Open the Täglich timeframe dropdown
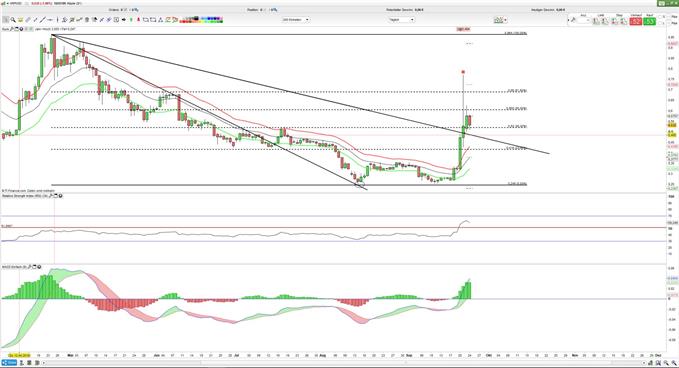 point(401,19)
